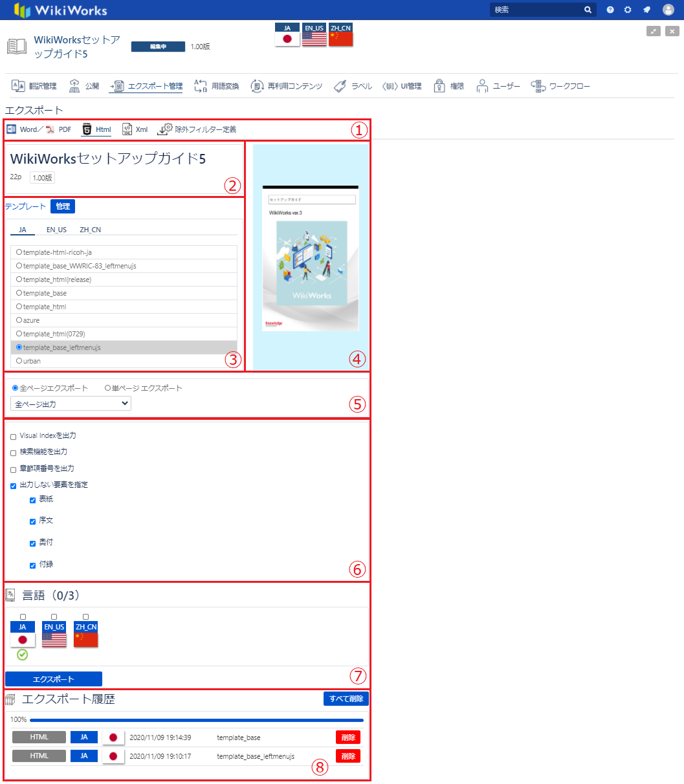
Task: Open the help question mark icon
Action: pyautogui.click(x=610, y=10)
